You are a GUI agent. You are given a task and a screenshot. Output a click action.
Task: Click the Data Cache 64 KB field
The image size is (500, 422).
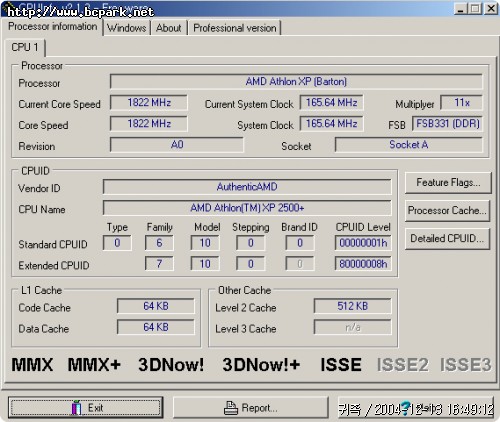tap(156, 327)
